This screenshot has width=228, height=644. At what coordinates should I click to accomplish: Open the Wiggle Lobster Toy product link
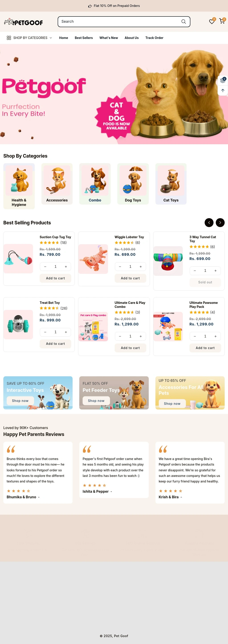pos(129,237)
